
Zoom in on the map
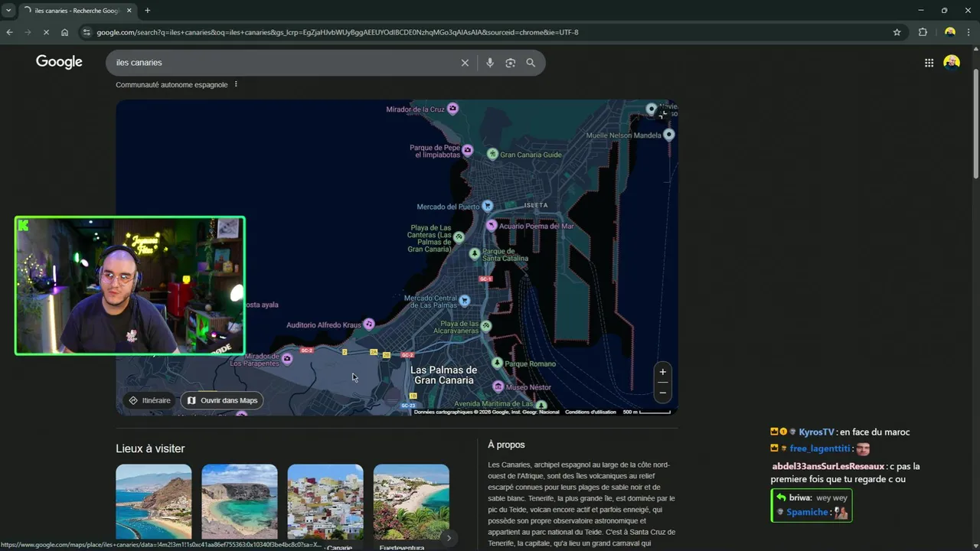pyautogui.click(x=663, y=372)
